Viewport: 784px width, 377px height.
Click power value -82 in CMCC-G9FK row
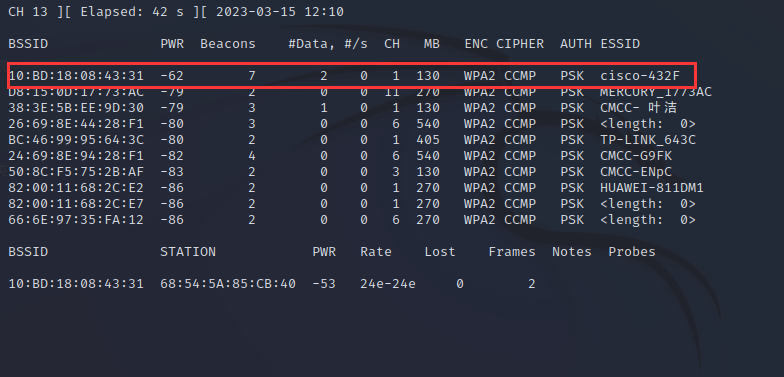click(172, 156)
